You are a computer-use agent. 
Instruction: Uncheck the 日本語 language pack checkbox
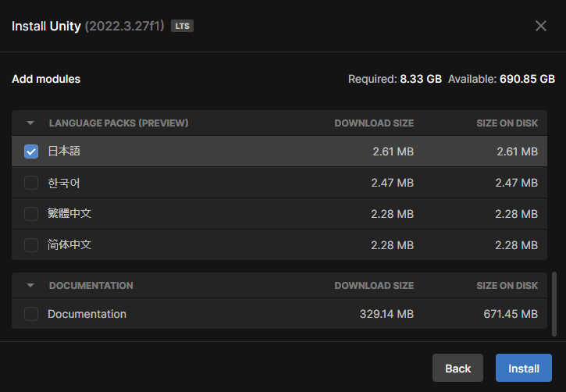tap(31, 151)
